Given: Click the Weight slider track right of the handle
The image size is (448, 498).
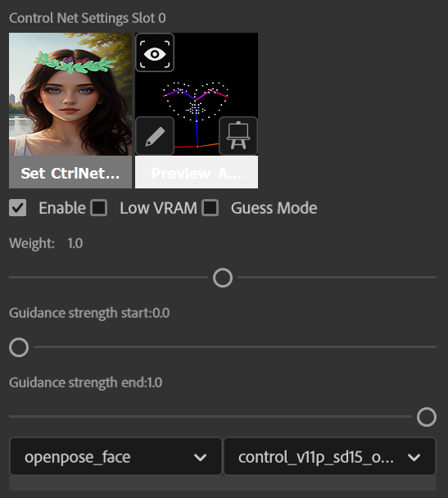Looking at the screenshot, I should pos(337,278).
